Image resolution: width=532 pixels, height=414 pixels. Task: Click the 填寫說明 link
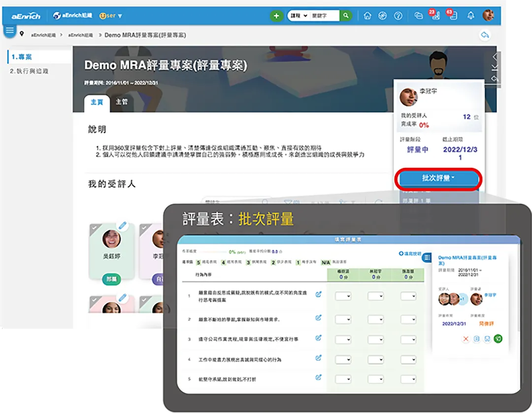click(x=410, y=253)
